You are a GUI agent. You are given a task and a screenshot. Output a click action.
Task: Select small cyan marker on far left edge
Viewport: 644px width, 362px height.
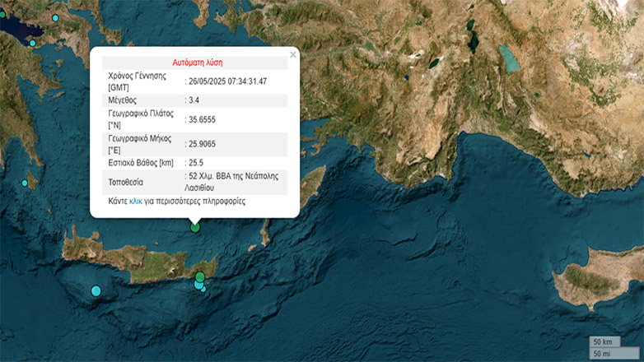coord(25,183)
